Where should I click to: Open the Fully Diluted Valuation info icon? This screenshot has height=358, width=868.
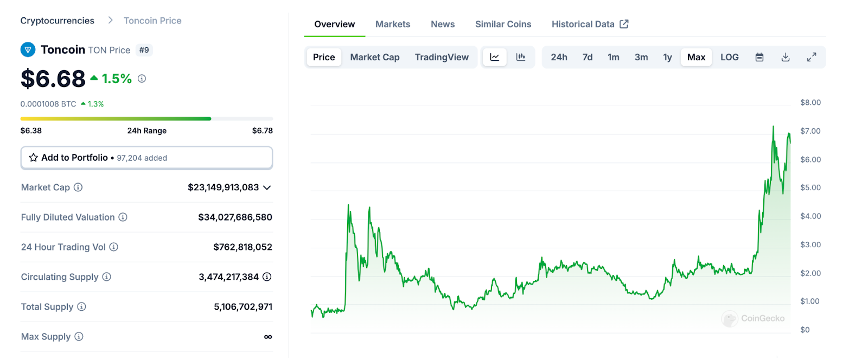(123, 217)
